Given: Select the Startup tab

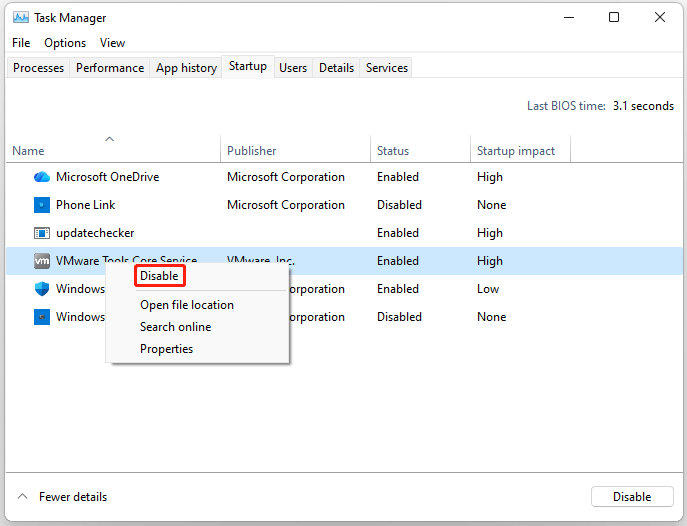Looking at the screenshot, I should point(248,67).
